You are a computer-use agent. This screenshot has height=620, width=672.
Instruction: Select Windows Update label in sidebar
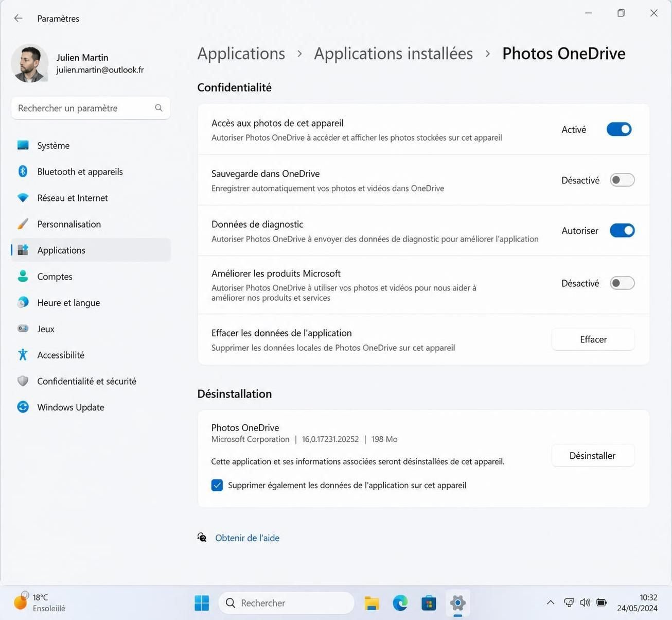tap(70, 407)
